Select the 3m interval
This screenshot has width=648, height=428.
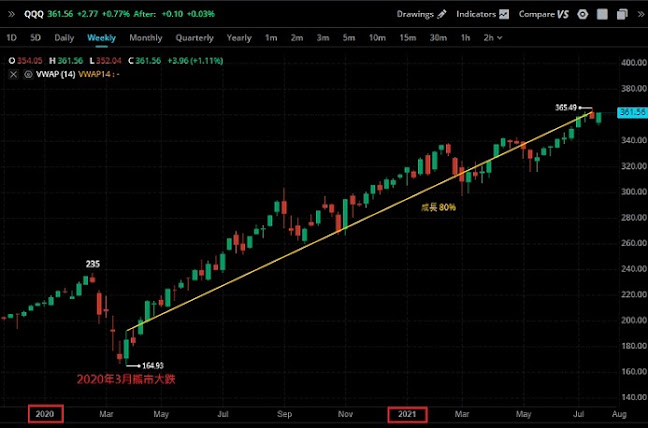[323, 38]
